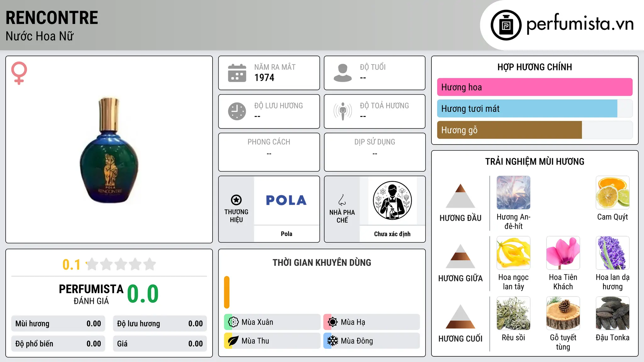Click the RENCONTRE title heading
Image resolution: width=644 pixels, height=362 pixels.
(52, 18)
